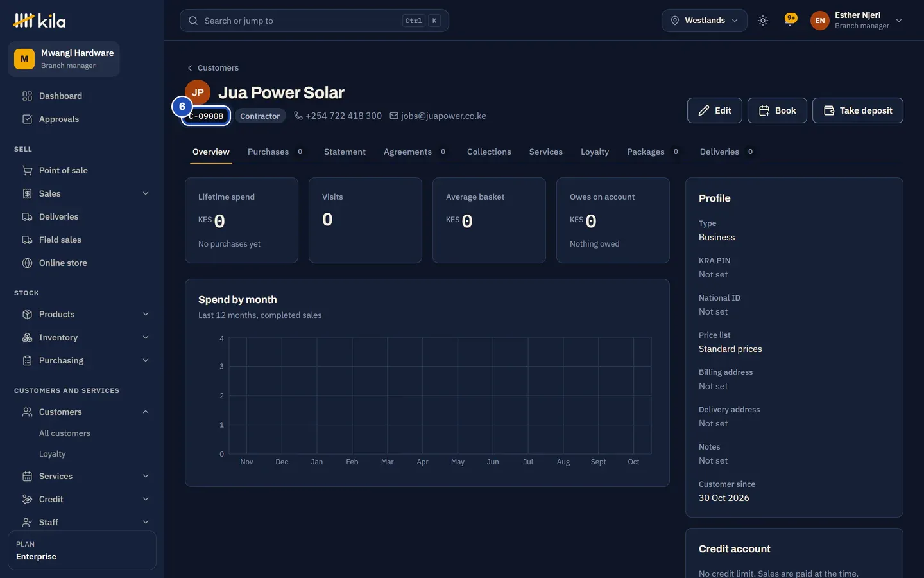Viewport: 924px width, 578px height.
Task: Open the Dashboard icon in the sidebar
Action: (x=27, y=96)
